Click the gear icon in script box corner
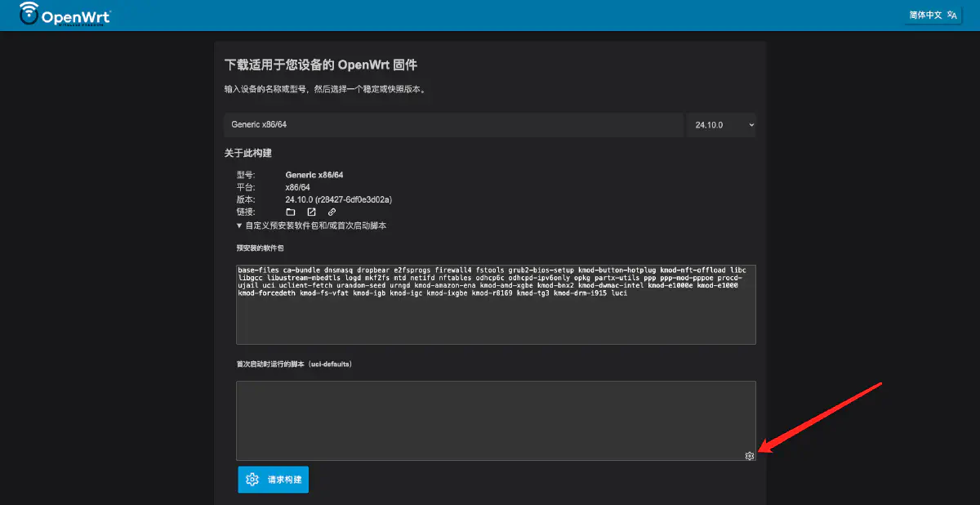This screenshot has height=505, width=980. point(750,456)
